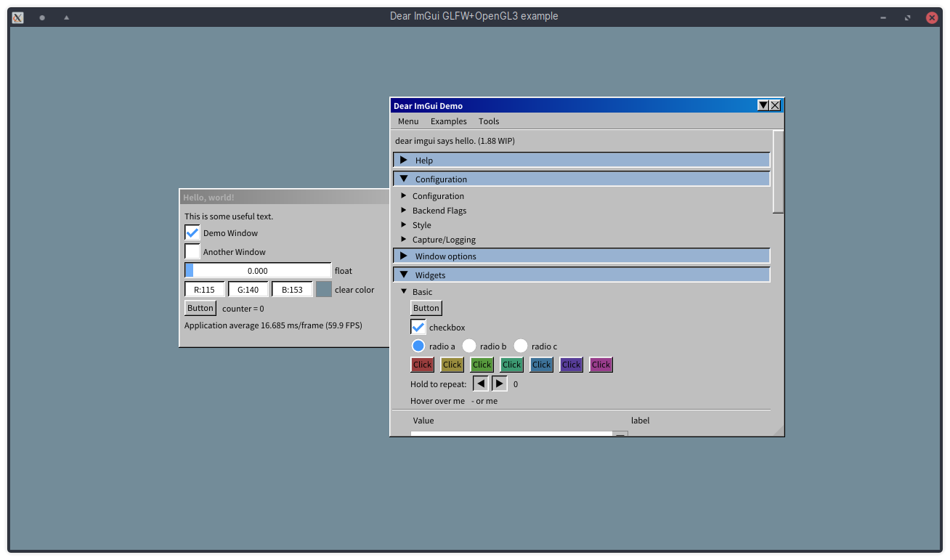Click the G:140 color field
This screenshot has height=560, width=950.
click(x=248, y=289)
